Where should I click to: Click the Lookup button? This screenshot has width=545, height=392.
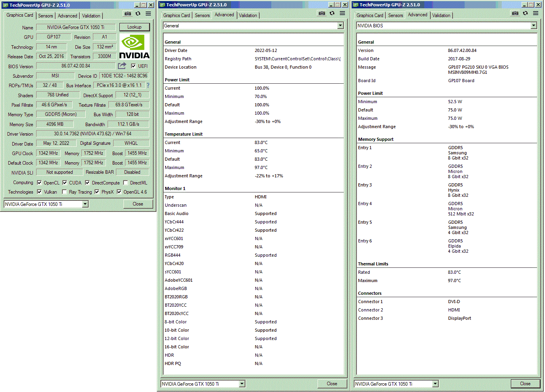tap(134, 27)
